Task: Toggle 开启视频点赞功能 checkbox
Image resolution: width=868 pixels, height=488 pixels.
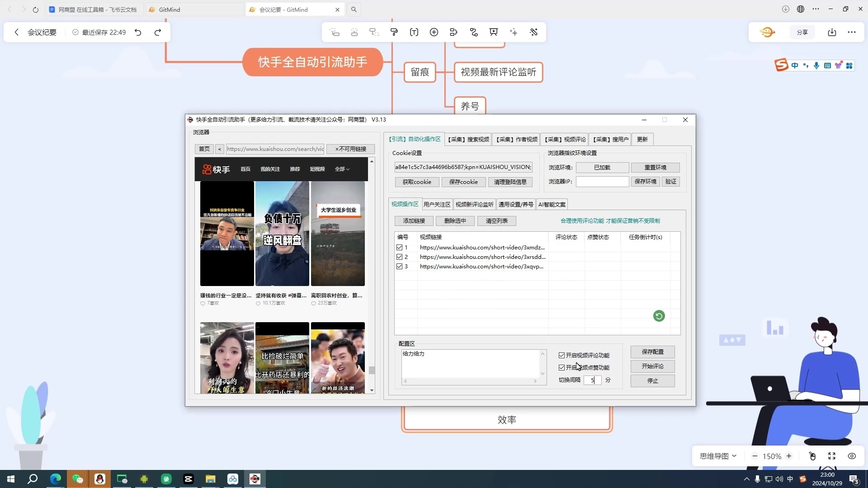Action: 561,368
